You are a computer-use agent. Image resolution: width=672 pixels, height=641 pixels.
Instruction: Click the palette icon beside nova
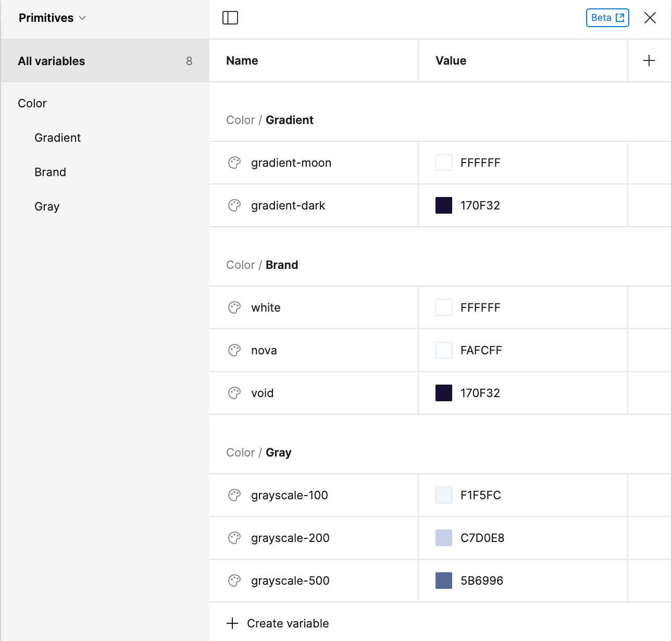tap(234, 350)
